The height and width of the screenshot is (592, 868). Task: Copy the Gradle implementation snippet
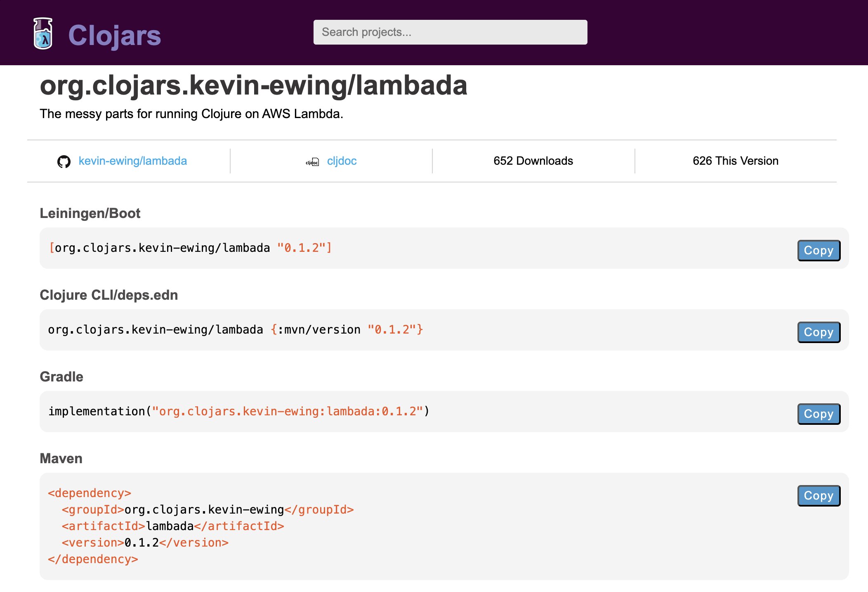point(818,414)
